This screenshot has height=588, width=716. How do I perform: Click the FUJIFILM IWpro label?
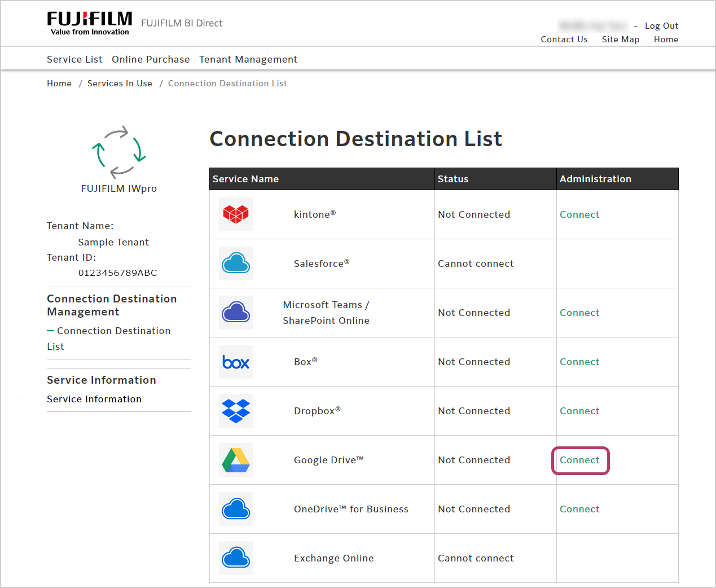coord(119,188)
